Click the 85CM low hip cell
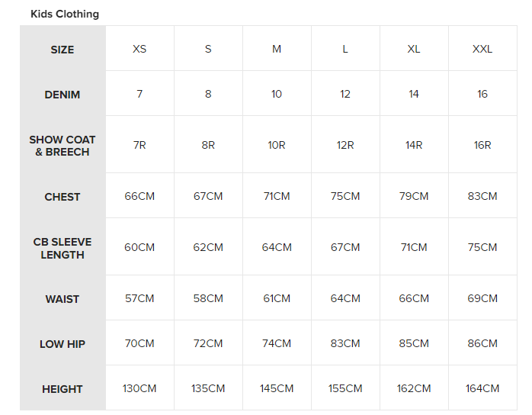532x415 pixels. click(x=414, y=343)
